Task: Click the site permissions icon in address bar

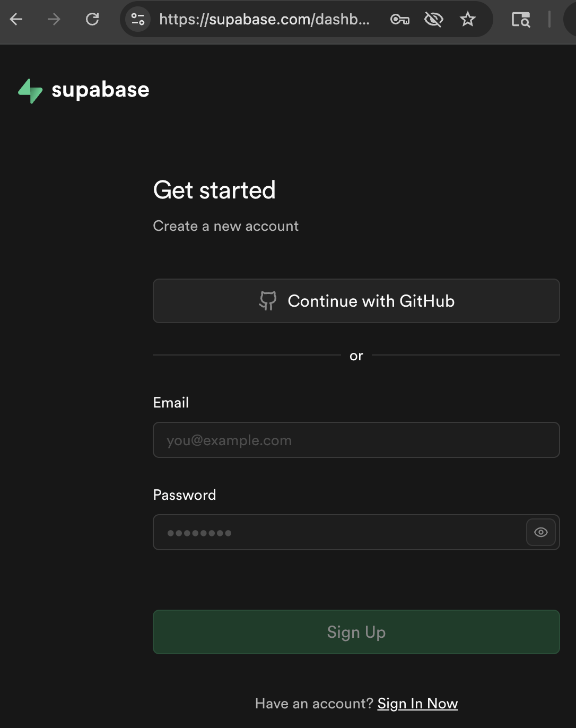Action: 137,19
